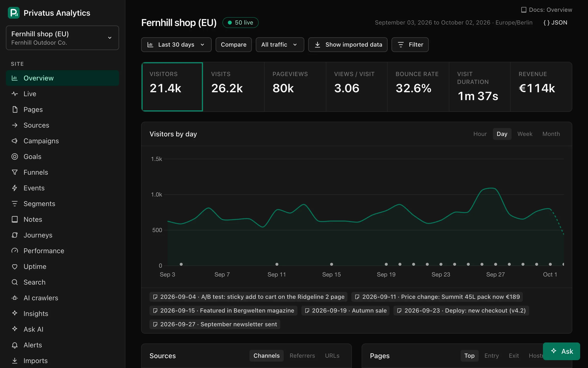Open the new checkout v4.2 deploy note
588x368 pixels.
coord(461,311)
